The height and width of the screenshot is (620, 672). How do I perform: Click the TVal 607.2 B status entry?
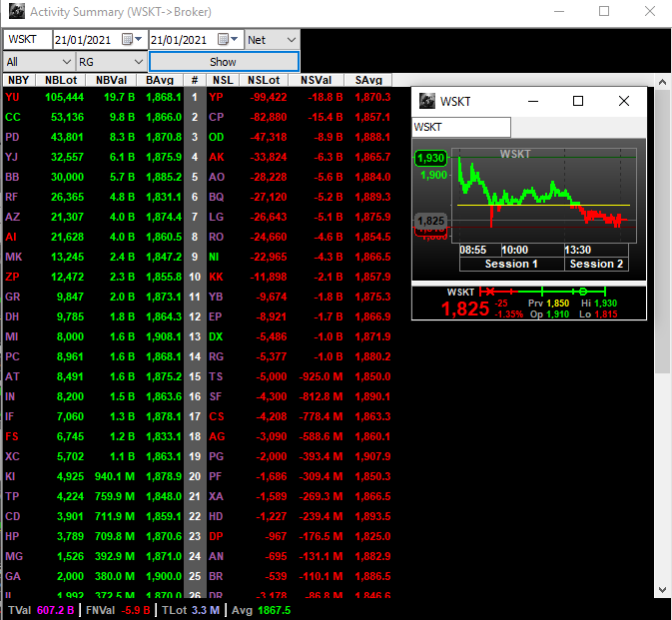click(x=41, y=610)
